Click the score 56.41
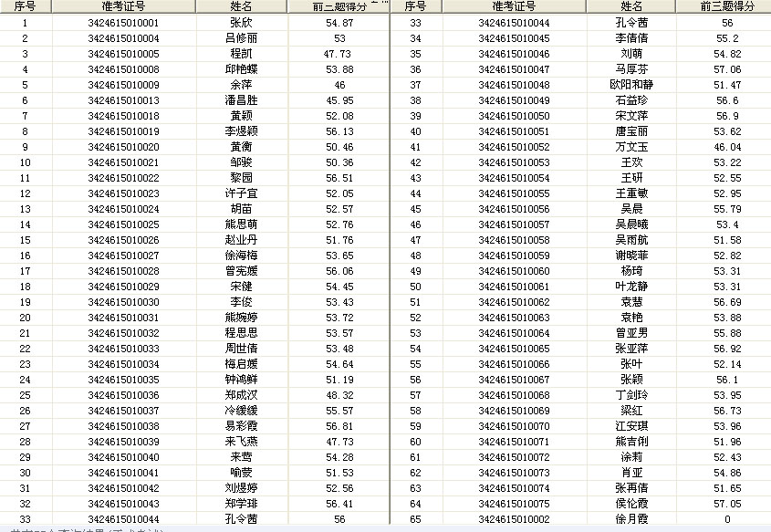The width and height of the screenshot is (771, 532). 339,504
